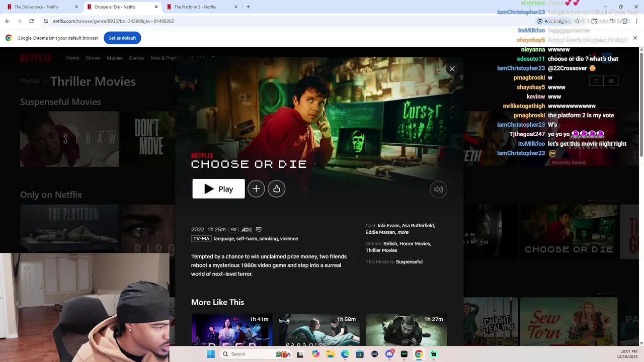The width and height of the screenshot is (644, 362).
Task: Open cast member Iola Evans
Action: point(388,226)
